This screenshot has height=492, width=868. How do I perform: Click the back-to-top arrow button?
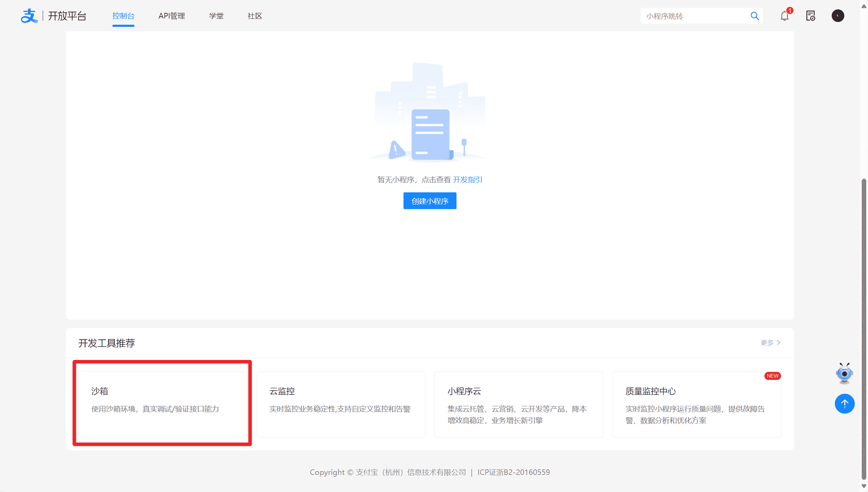[x=844, y=403]
